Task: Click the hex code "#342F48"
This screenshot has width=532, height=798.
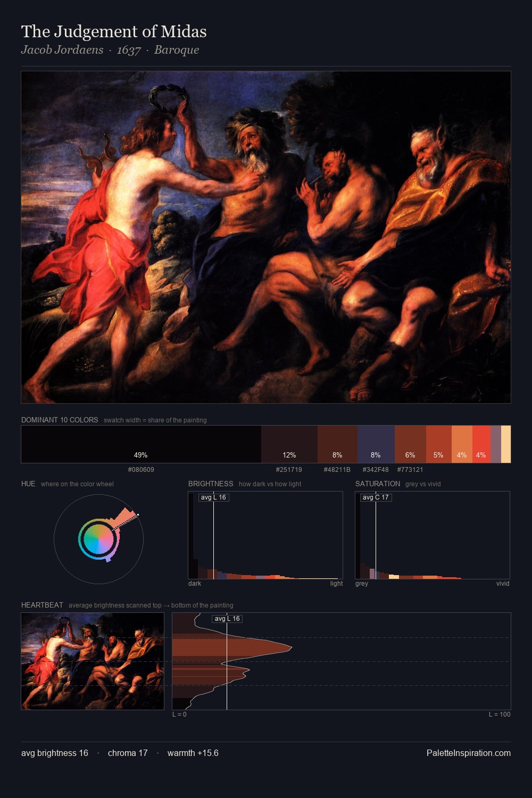Action: (x=376, y=470)
